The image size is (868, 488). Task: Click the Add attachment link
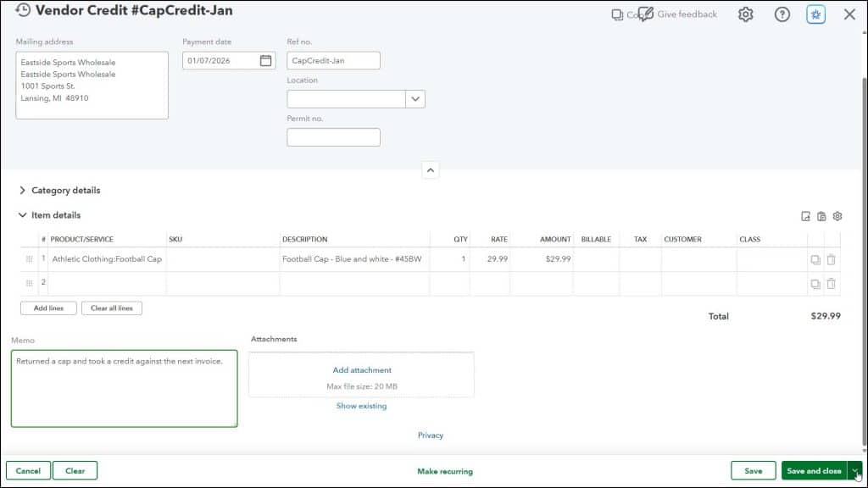pos(361,370)
